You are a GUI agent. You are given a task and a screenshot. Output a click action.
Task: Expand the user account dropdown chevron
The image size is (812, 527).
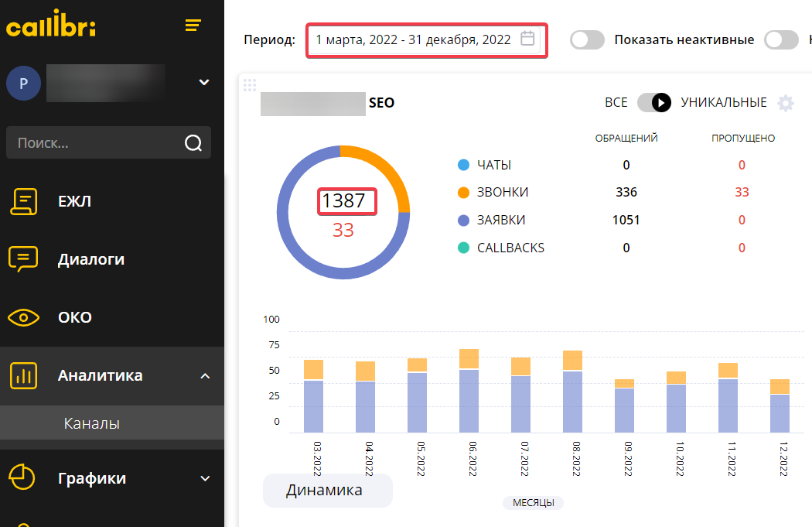pyautogui.click(x=204, y=82)
